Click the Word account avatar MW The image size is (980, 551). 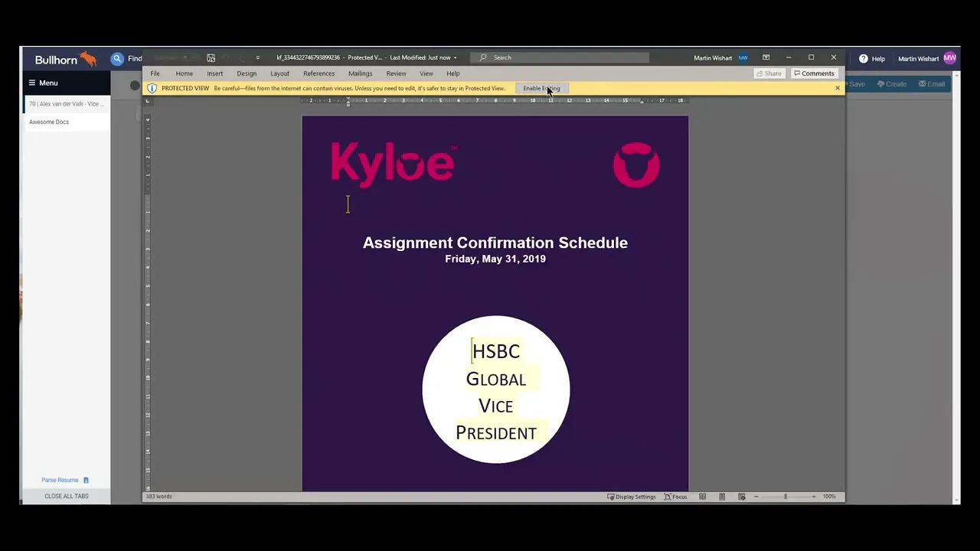(x=743, y=57)
